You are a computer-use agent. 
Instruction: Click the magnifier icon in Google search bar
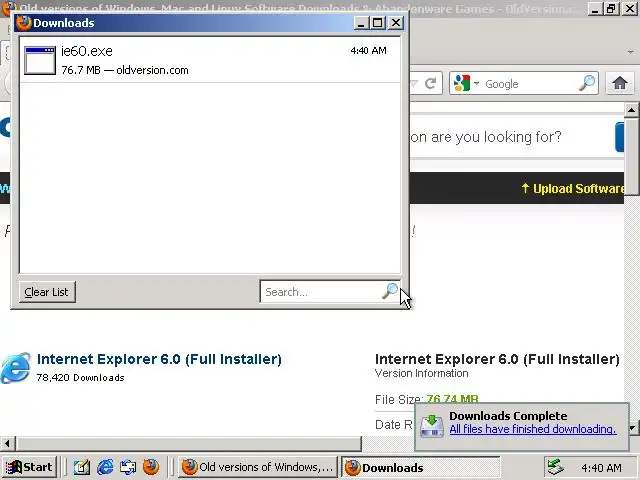pyautogui.click(x=587, y=83)
